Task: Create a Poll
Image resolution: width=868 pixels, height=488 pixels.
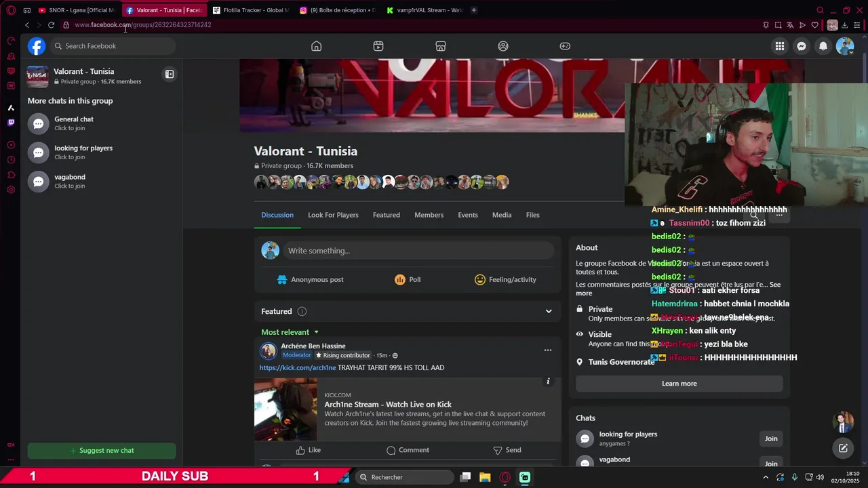Action: tap(408, 279)
